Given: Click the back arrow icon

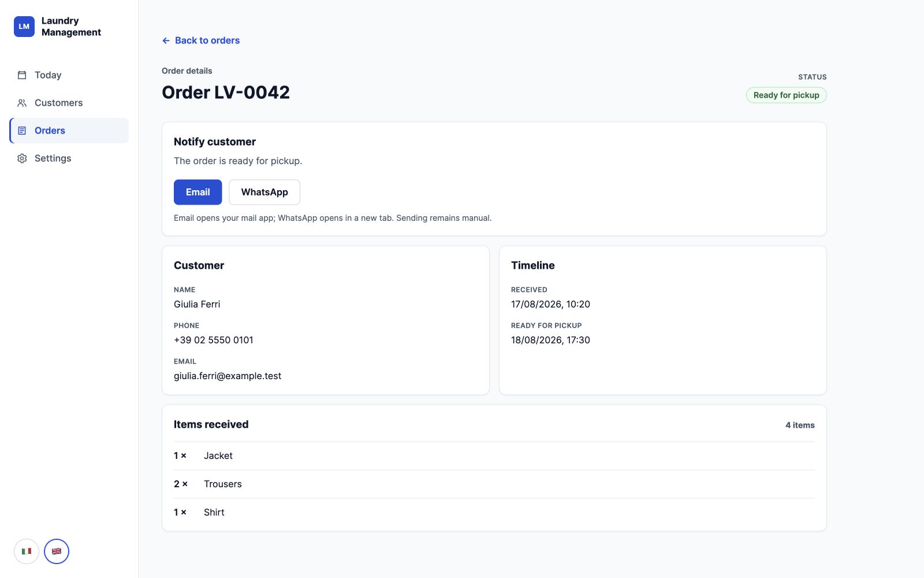Looking at the screenshot, I should [x=166, y=40].
